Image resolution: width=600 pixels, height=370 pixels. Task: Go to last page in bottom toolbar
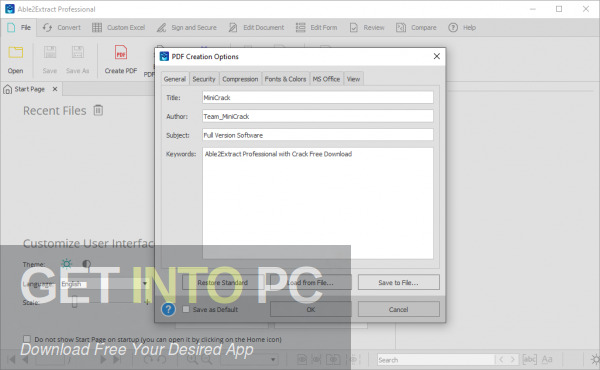[x=117, y=359]
